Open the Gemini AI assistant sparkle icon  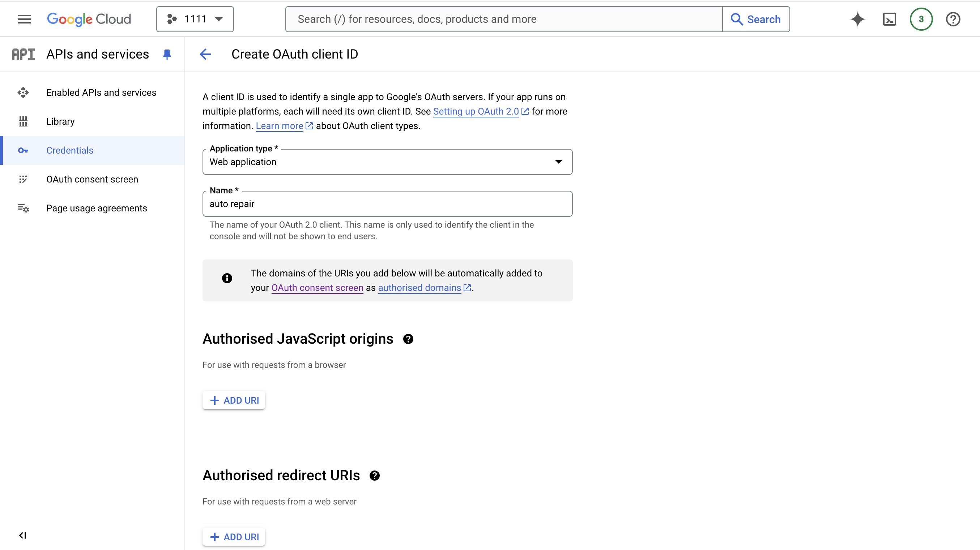click(857, 19)
